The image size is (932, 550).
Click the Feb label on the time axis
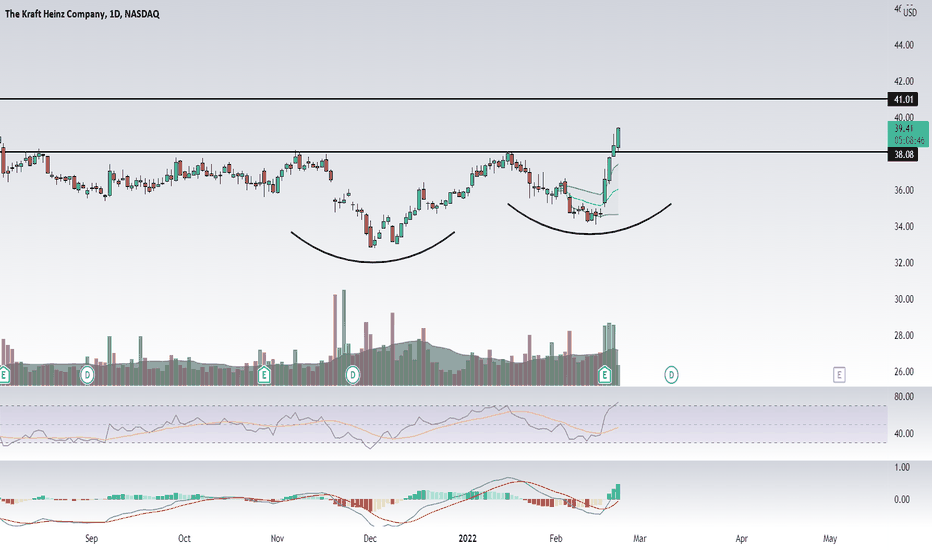(x=555, y=538)
